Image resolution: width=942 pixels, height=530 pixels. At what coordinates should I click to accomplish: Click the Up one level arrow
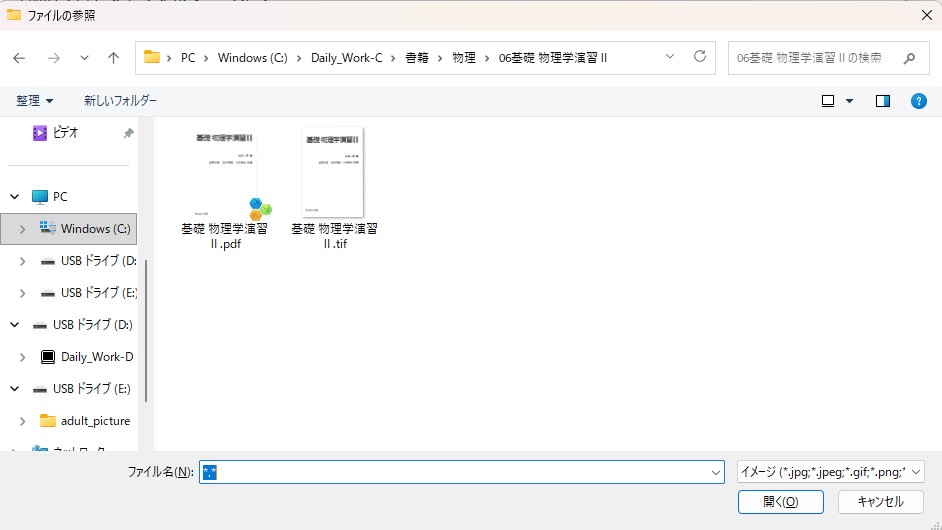tap(113, 58)
